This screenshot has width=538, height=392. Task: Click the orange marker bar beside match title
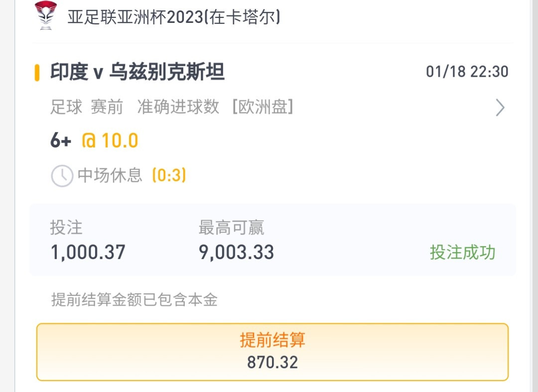pyautogui.click(x=37, y=72)
